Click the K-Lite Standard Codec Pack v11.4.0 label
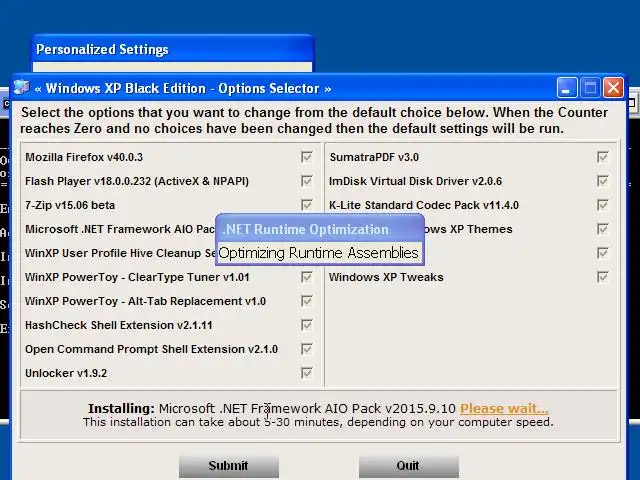640x480 pixels. pos(424,205)
